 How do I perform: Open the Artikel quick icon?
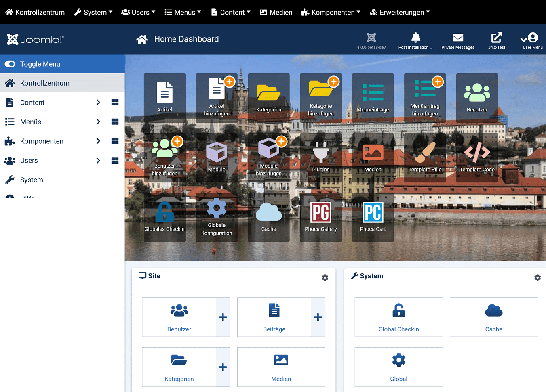point(164,98)
